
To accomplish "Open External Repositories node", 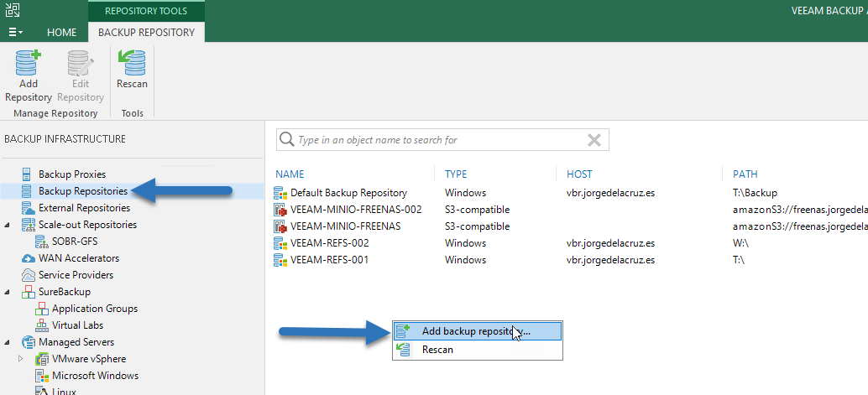I will click(x=84, y=208).
